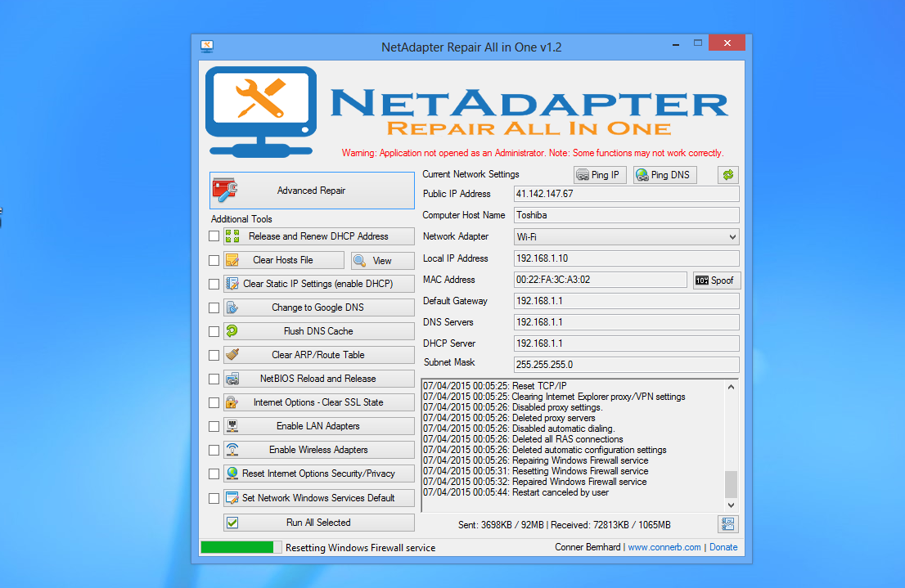Check the Enable LAN Adapters checkbox

(x=214, y=426)
